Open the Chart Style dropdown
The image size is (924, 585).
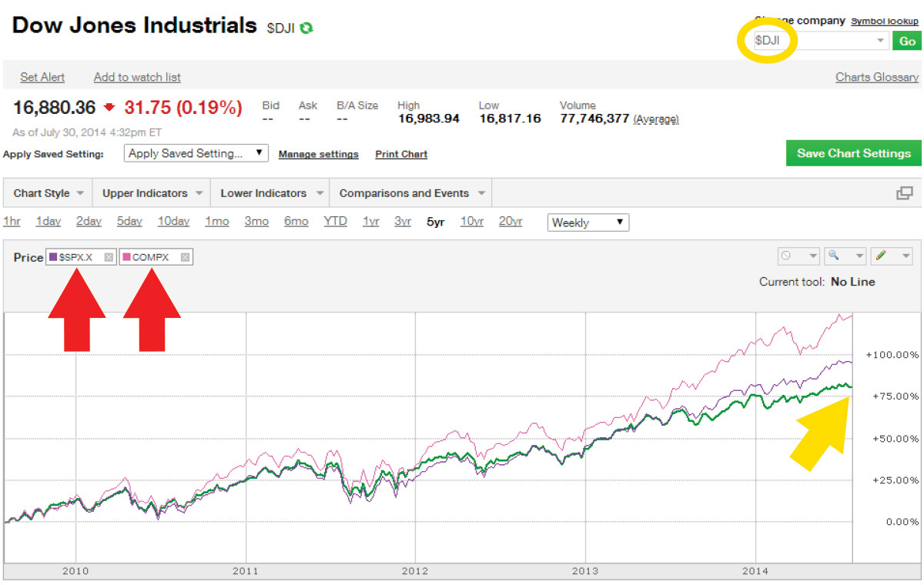[x=48, y=193]
